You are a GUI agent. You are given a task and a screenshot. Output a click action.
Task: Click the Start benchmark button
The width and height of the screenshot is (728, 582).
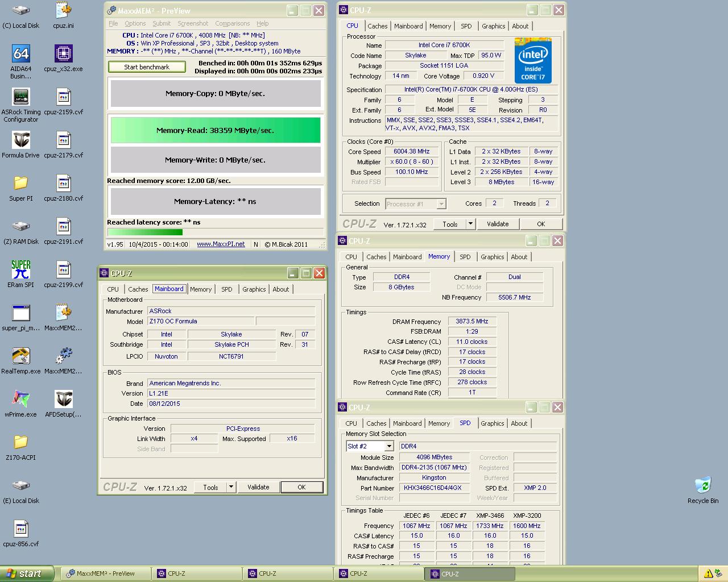(147, 67)
